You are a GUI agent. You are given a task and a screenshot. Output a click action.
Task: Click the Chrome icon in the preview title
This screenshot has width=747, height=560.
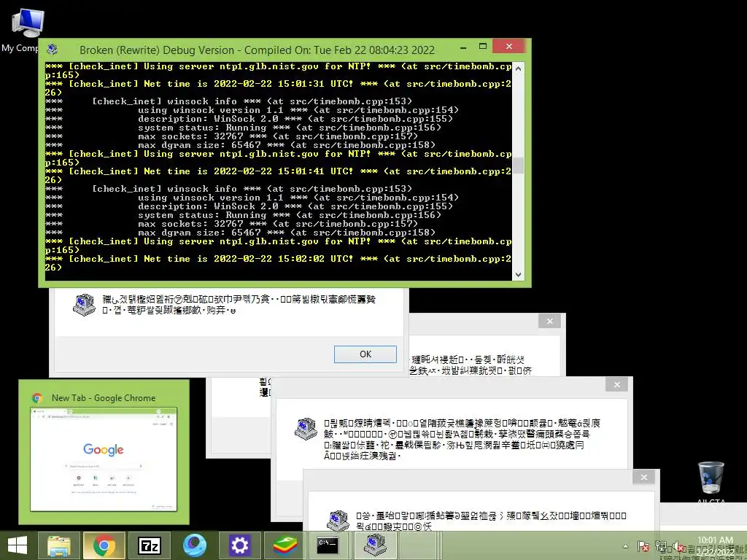[x=38, y=398]
